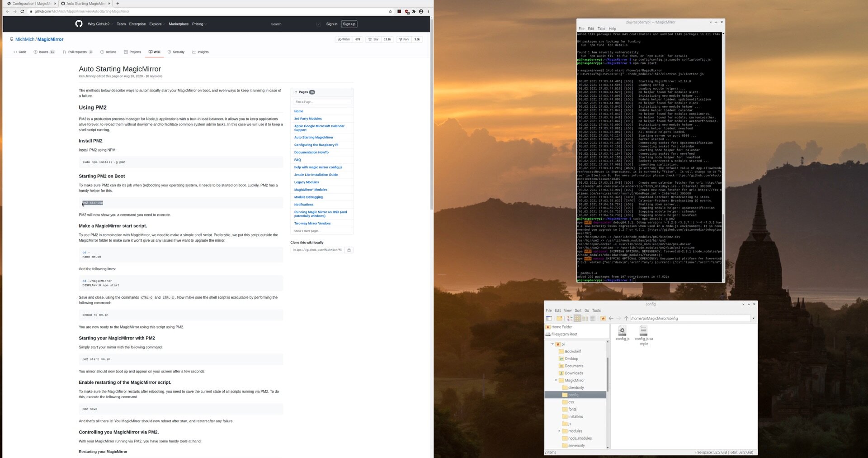This screenshot has width=868, height=458.
Task: Open the browser three-dot menu
Action: (429, 11)
